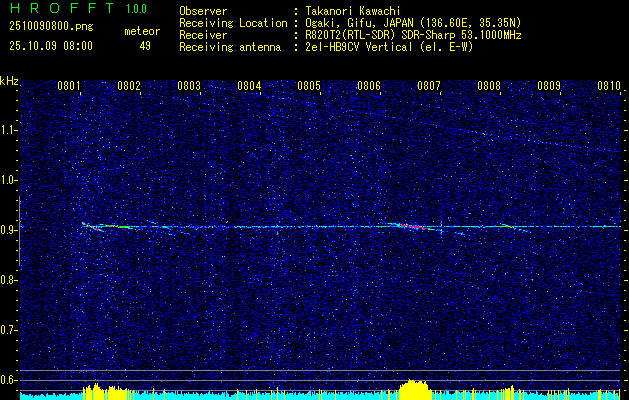The image size is (629, 400).
Task: Click the R820T2(RTL-SDR) SDR-Sharp receiver text
Action: 413,35
